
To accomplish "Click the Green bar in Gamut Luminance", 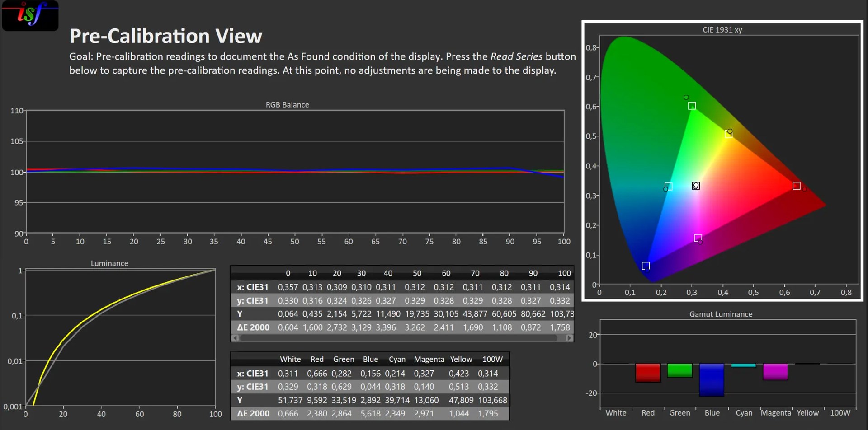I will point(679,370).
